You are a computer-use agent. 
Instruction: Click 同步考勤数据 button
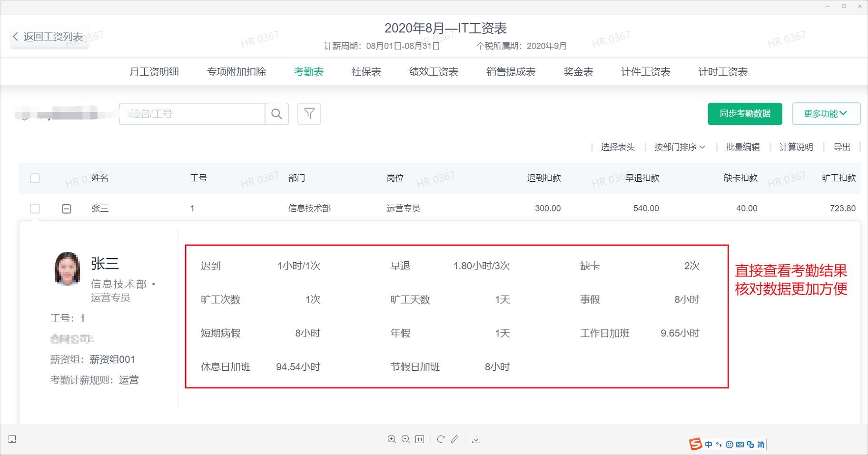click(x=745, y=114)
